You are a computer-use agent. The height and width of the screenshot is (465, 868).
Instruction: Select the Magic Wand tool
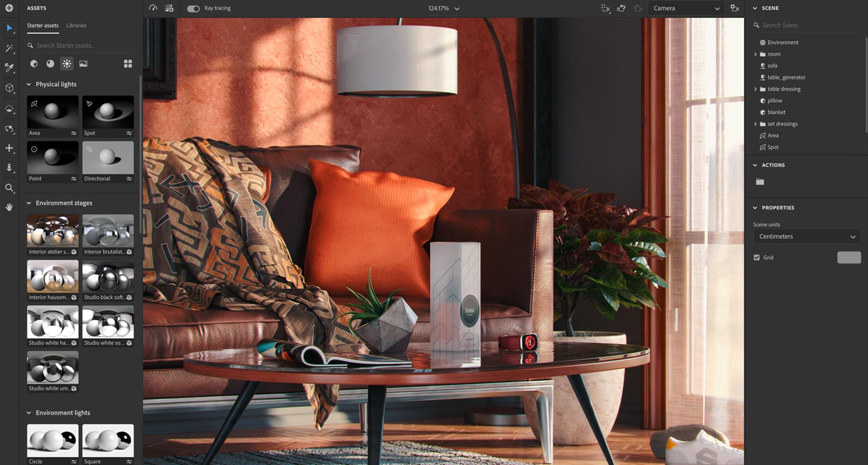(x=9, y=48)
